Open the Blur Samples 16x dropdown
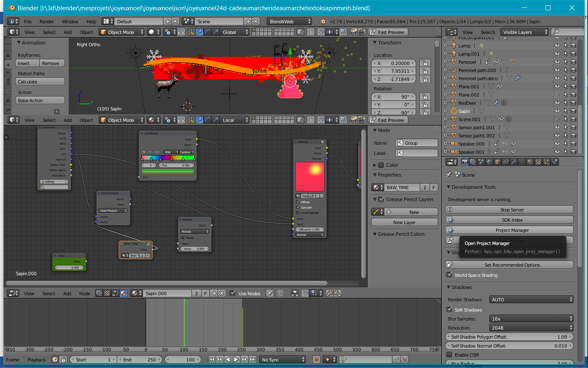588x368 pixels. pyautogui.click(x=531, y=319)
